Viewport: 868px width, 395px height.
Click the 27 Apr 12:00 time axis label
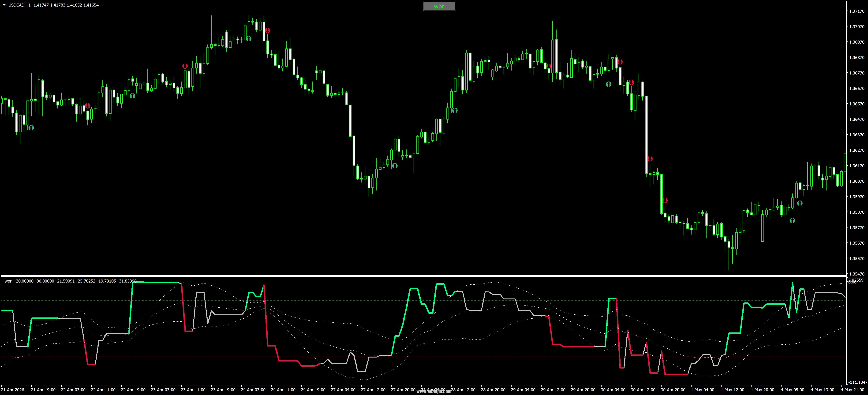click(373, 390)
